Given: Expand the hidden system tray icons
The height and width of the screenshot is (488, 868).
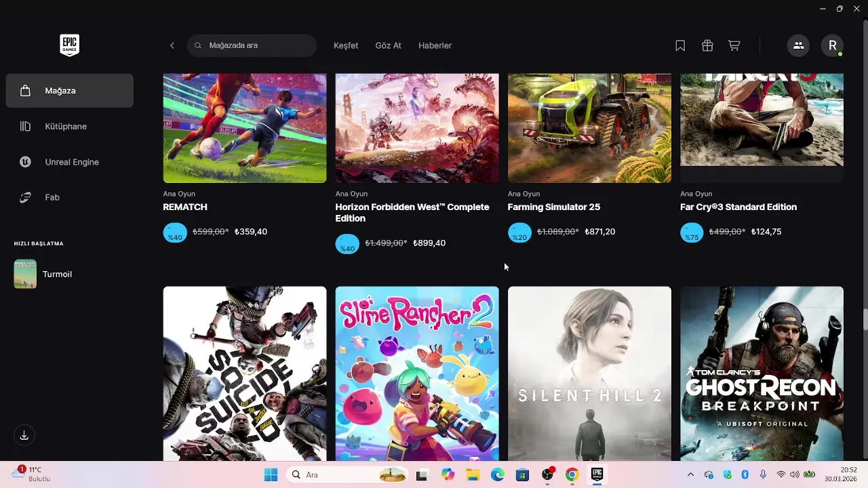Looking at the screenshot, I should point(690,475).
